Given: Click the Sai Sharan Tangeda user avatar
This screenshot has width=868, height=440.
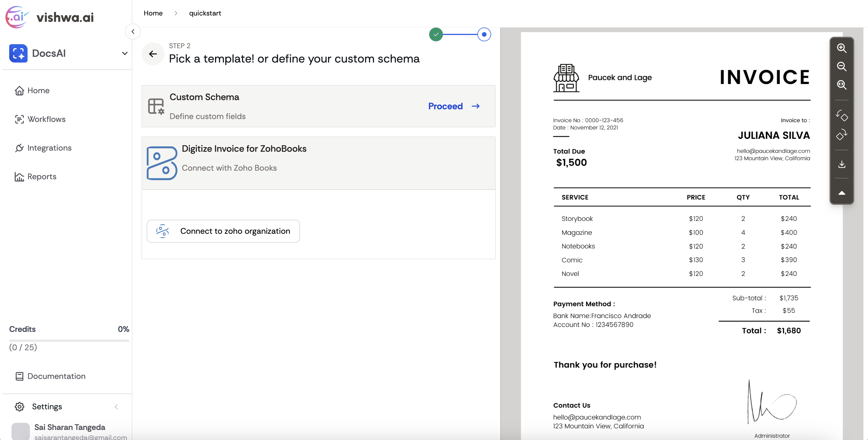Looking at the screenshot, I should [x=21, y=431].
